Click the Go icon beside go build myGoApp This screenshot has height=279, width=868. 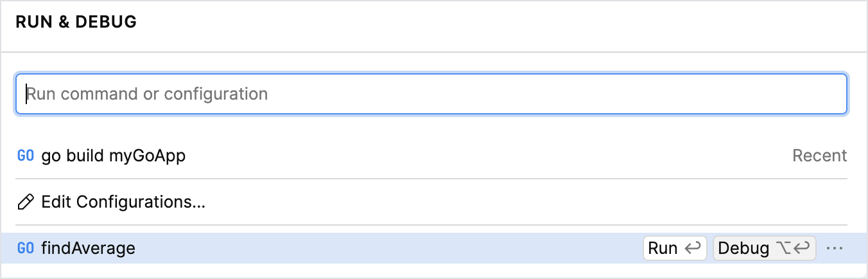26,156
